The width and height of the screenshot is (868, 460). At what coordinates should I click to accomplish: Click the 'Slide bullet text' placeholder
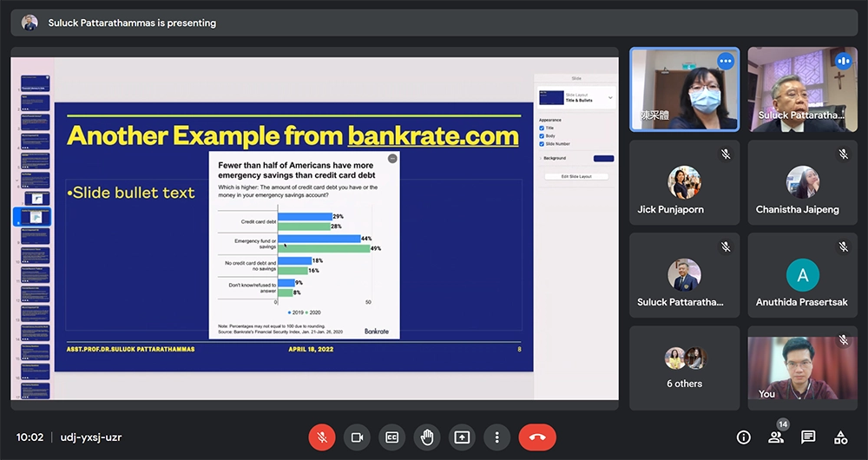[x=131, y=193]
